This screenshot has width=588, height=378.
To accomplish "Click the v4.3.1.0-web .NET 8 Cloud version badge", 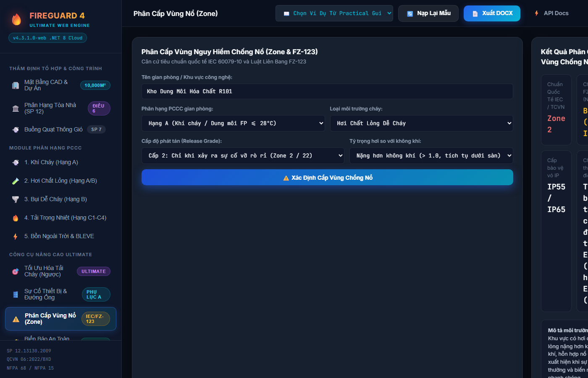I will point(47,38).
